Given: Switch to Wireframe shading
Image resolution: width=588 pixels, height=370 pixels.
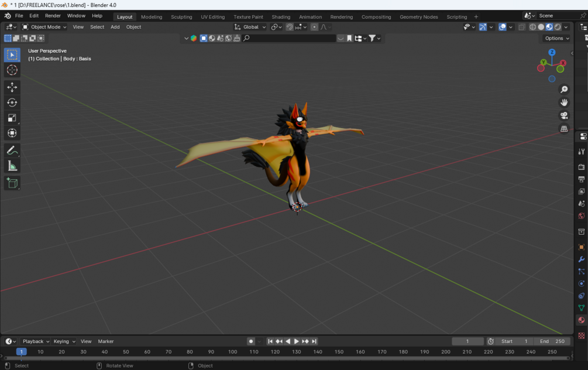Looking at the screenshot, I should (x=532, y=27).
